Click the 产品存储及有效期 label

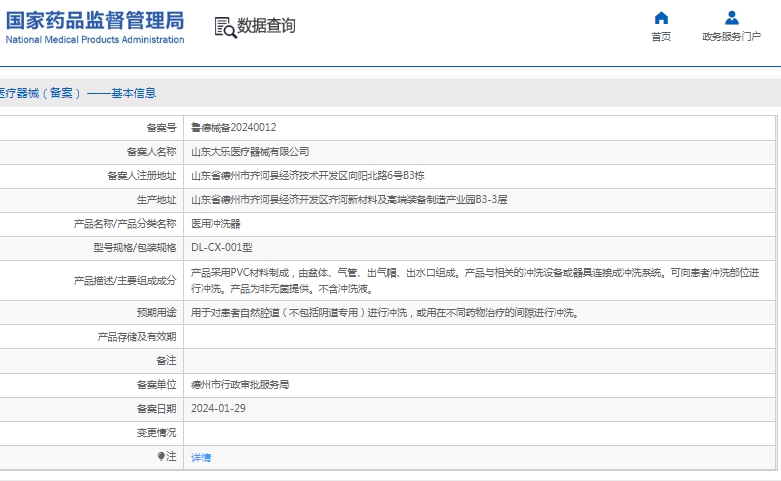[137, 337]
